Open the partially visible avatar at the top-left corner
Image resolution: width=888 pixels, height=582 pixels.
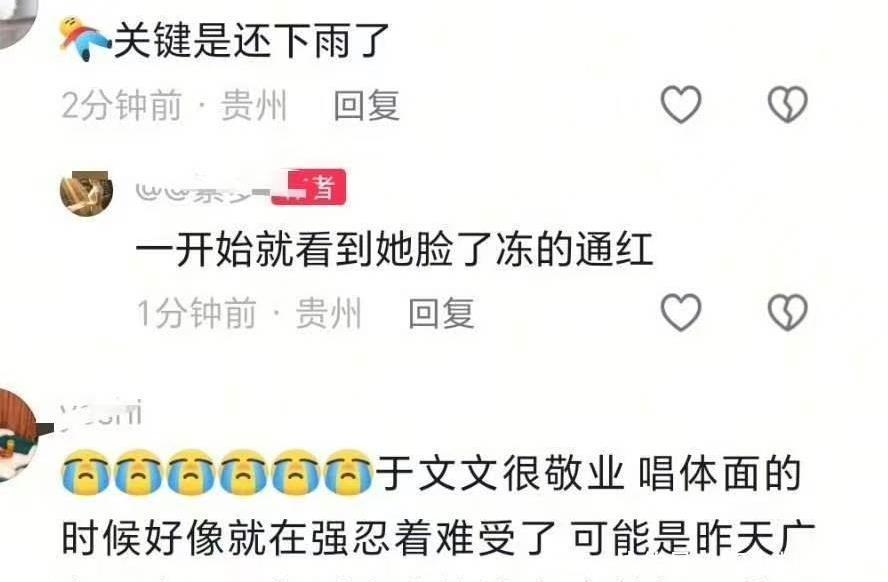17,23
